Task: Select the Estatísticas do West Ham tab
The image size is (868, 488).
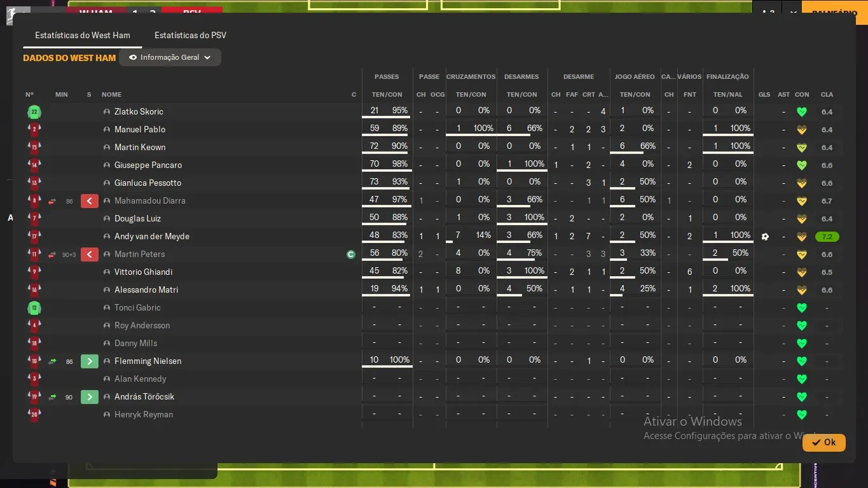Action: click(x=83, y=35)
